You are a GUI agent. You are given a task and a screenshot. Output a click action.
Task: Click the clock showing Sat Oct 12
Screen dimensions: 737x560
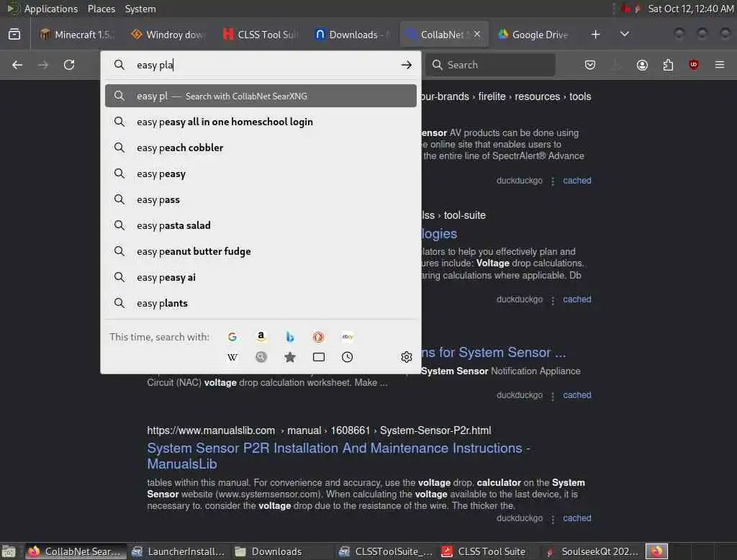(690, 9)
